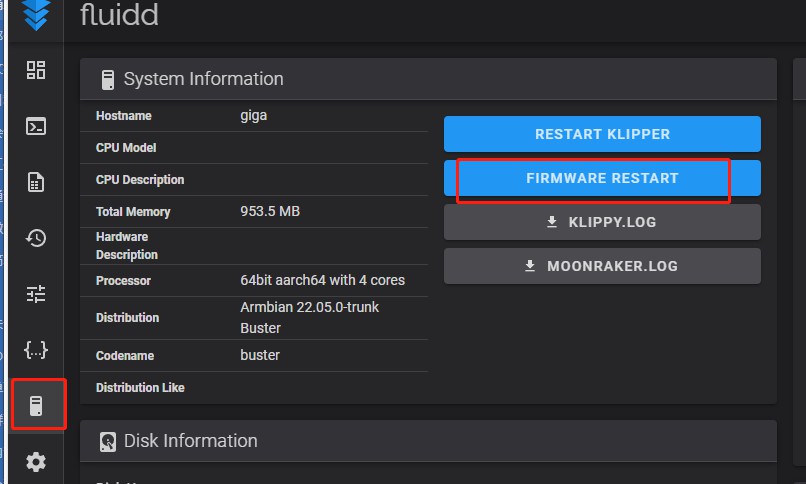Image resolution: width=806 pixels, height=484 pixels.
Task: Click the fluidd title text
Action: tap(119, 14)
